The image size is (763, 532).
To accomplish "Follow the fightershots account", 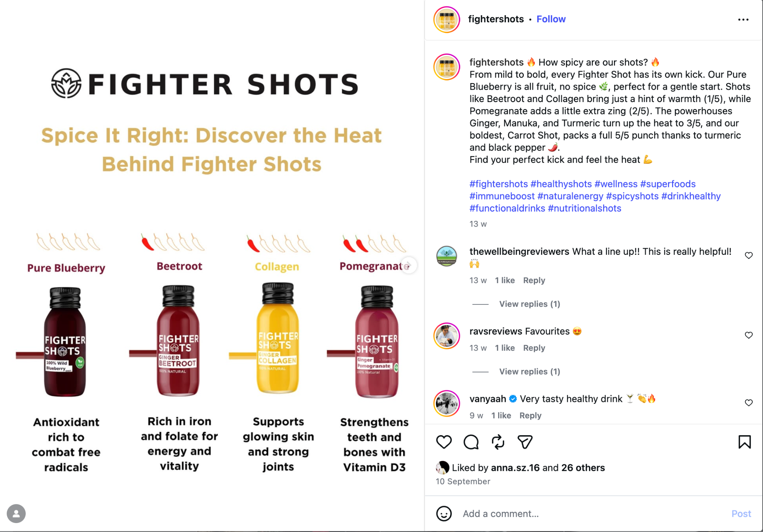I will pyautogui.click(x=551, y=19).
